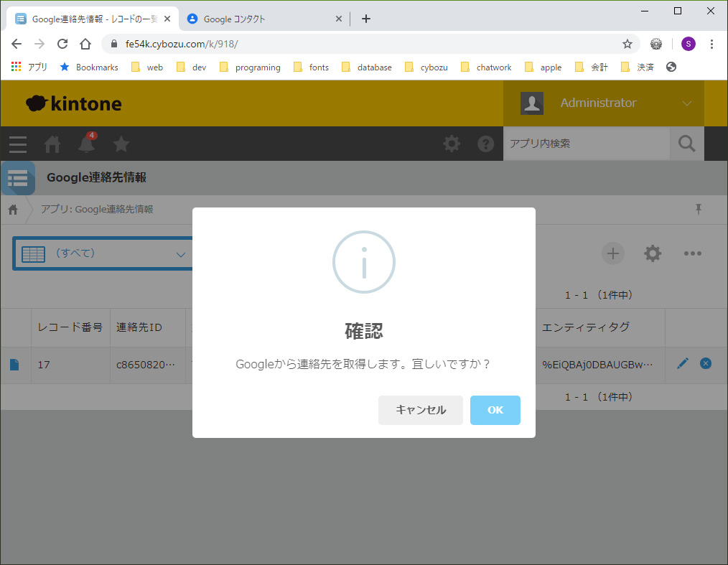Click the %EiQBAj0DBAUGBw… cell

pos(600,365)
